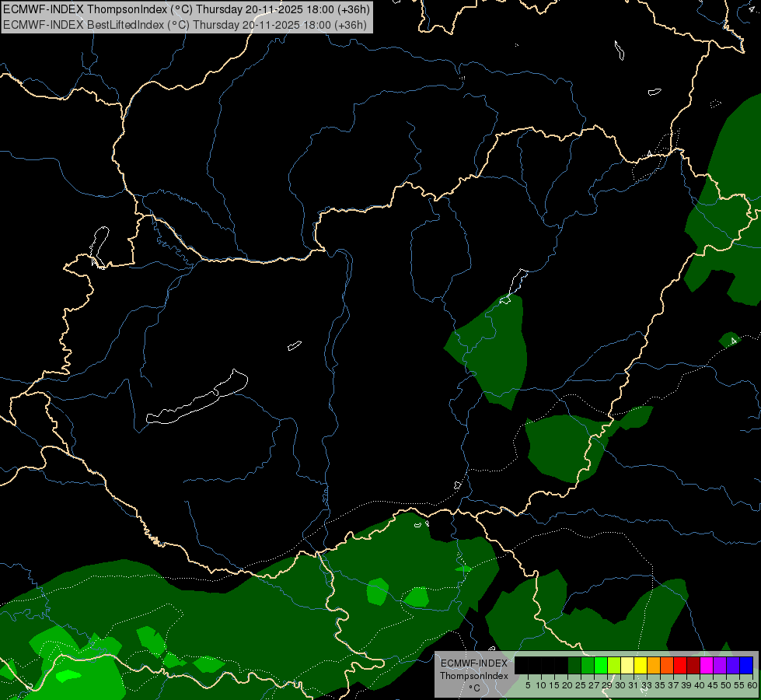
Task: Select the bright green 27–29 legend swatch
Action: tap(601, 665)
